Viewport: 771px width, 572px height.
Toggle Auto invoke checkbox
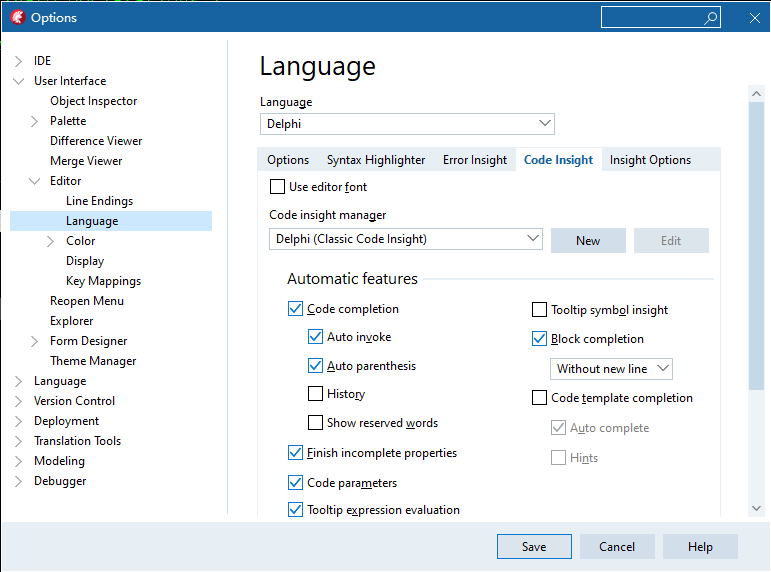pyautogui.click(x=315, y=337)
